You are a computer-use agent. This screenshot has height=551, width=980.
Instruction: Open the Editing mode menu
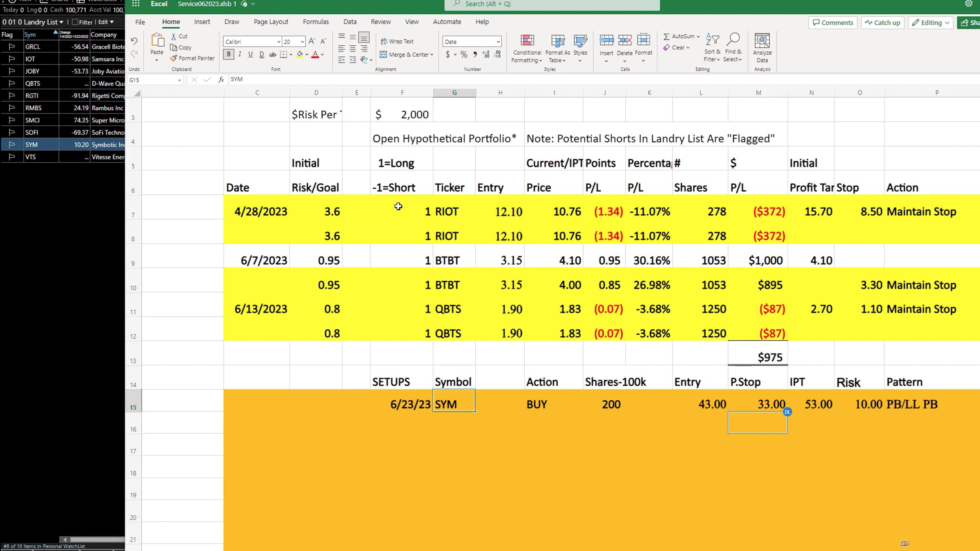[931, 22]
